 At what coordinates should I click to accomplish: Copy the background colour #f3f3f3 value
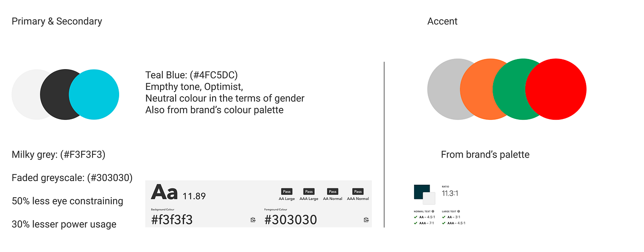[x=253, y=220]
